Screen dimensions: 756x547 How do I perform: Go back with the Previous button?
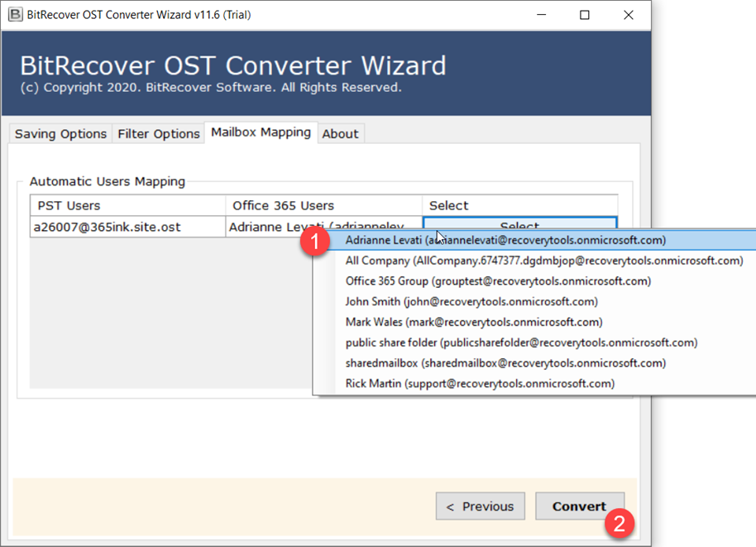click(481, 506)
